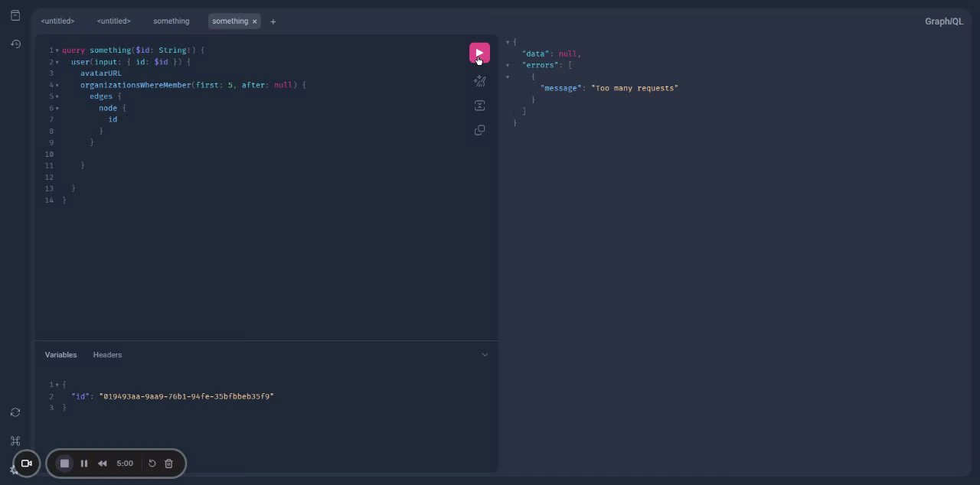Click the Merge fragments icon
The width and height of the screenshot is (980, 485).
tap(479, 106)
